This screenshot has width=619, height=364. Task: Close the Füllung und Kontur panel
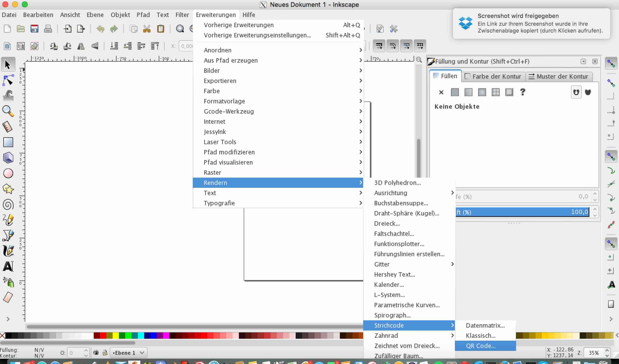(595, 61)
